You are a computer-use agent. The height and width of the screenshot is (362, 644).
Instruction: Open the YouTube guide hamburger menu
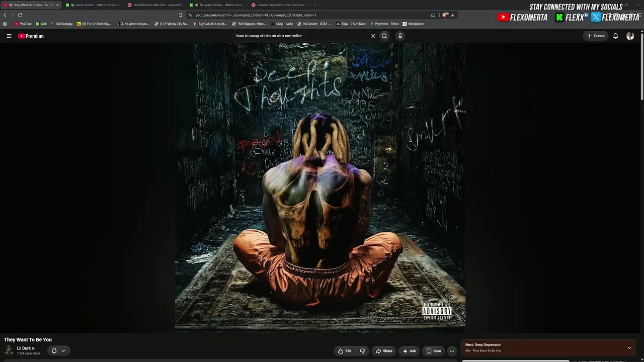pyautogui.click(x=9, y=36)
